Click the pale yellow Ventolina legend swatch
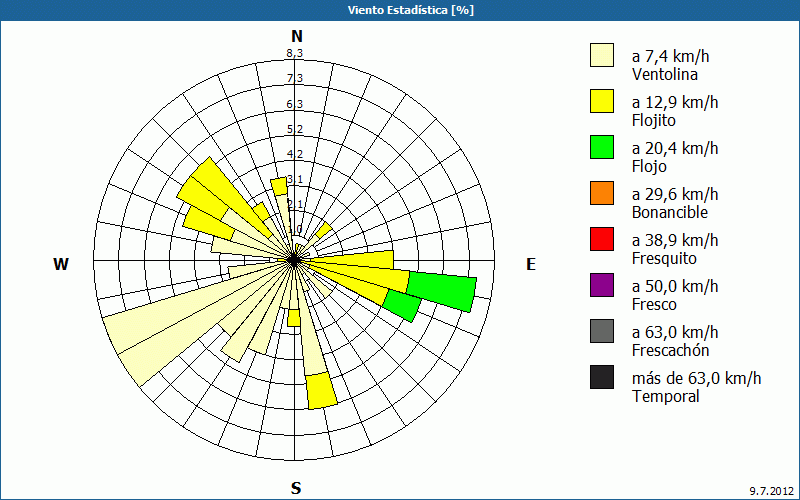This screenshot has width=800, height=500. click(x=602, y=55)
